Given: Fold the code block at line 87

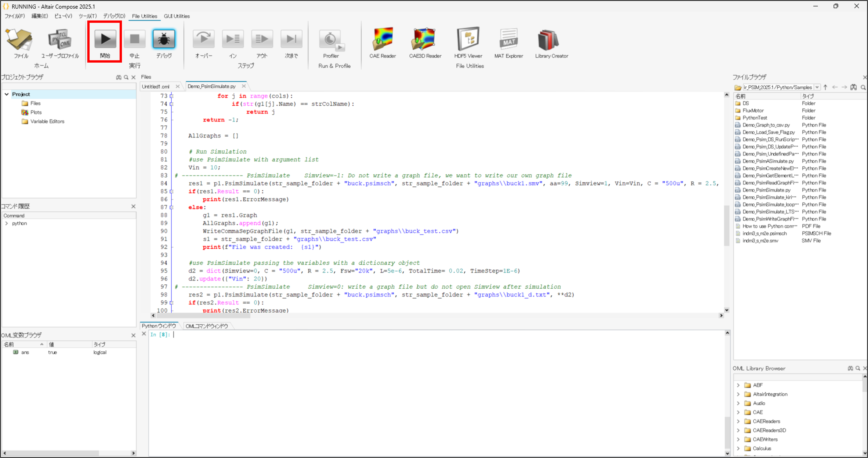Looking at the screenshot, I should coord(172,207).
